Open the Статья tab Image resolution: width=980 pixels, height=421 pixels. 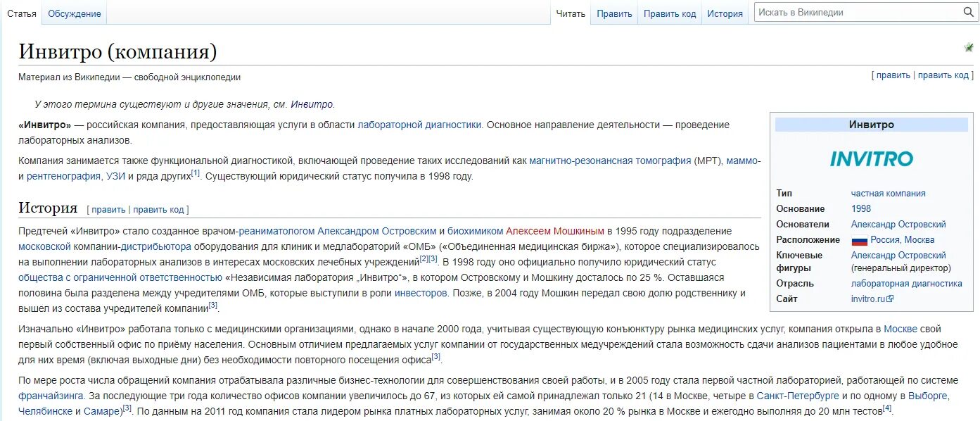[22, 13]
